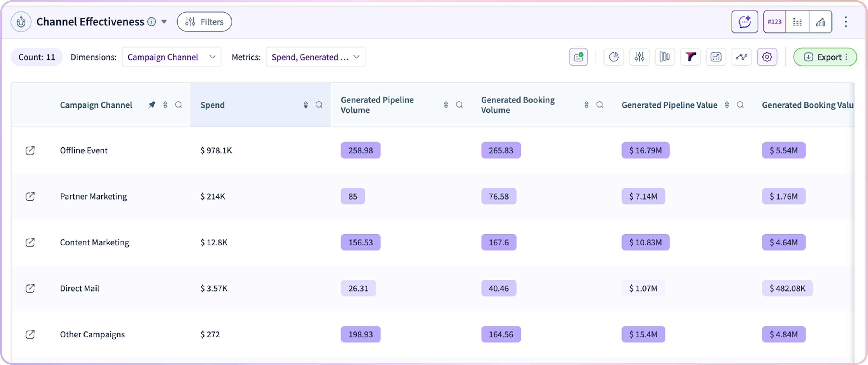The image size is (868, 365).
Task: Open the Metrics selection dropdown
Action: 315,57
